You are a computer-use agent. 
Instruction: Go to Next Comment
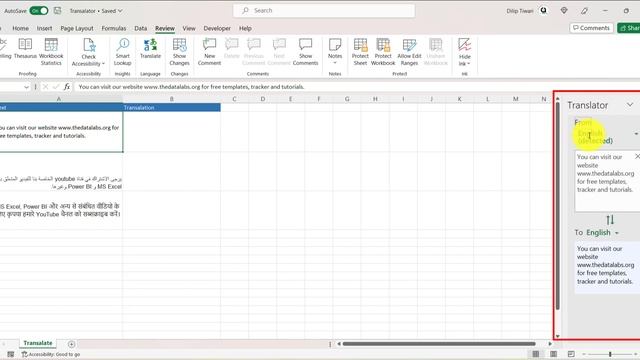pos(279,52)
